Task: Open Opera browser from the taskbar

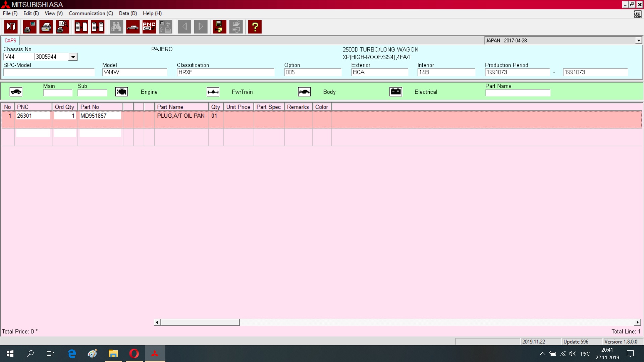Action: pos(134,354)
